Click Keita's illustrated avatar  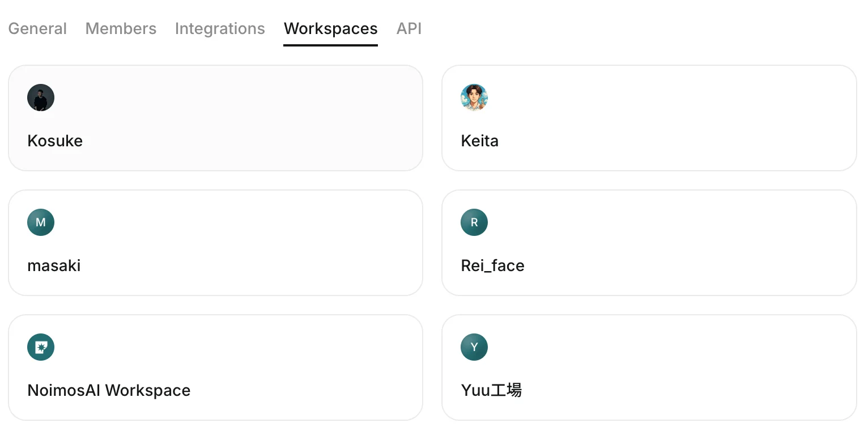pos(474,98)
